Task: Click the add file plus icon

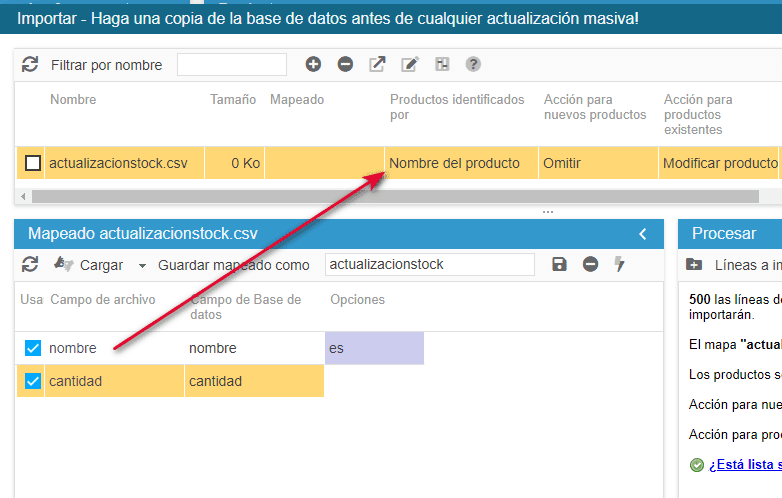Action: click(x=313, y=65)
